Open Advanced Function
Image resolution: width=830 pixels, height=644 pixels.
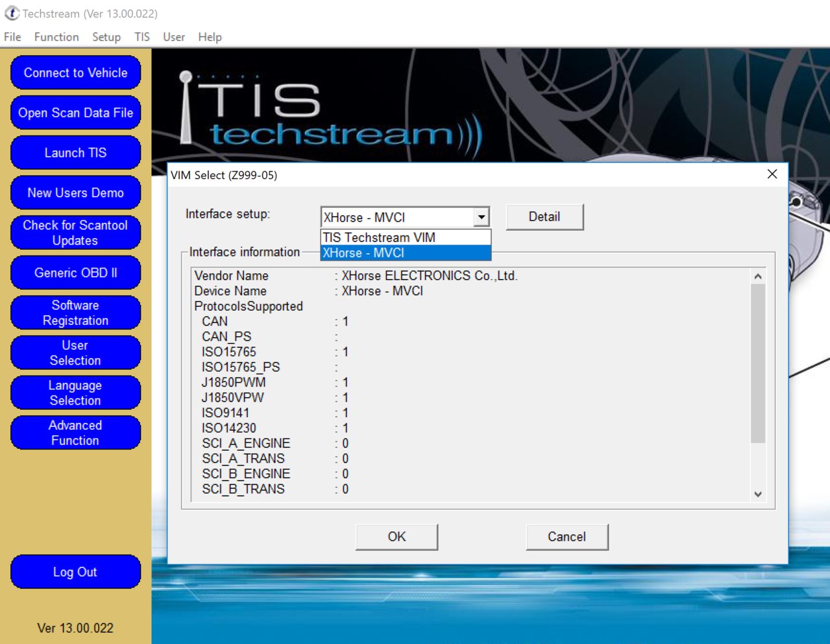[75, 433]
